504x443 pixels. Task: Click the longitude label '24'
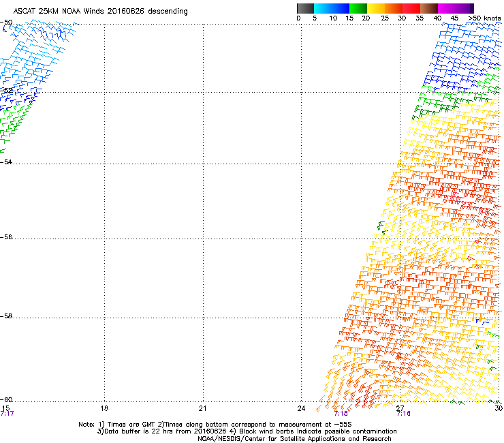[x=301, y=408]
